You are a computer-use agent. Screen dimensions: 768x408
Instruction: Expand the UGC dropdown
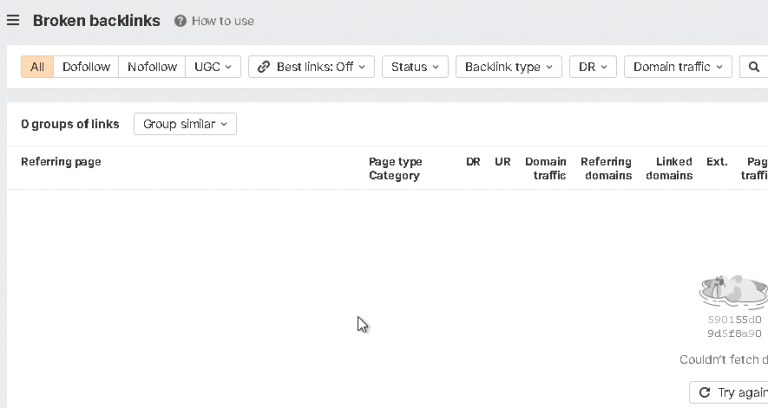213,67
